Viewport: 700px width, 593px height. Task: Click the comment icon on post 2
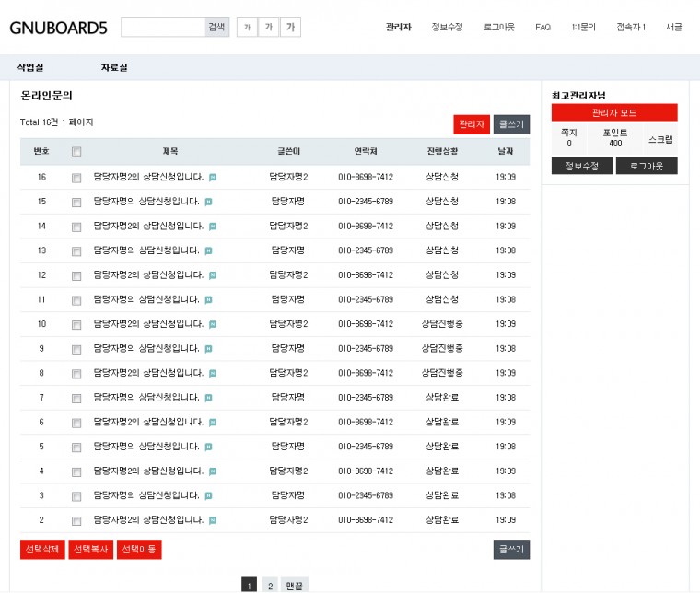(213, 520)
